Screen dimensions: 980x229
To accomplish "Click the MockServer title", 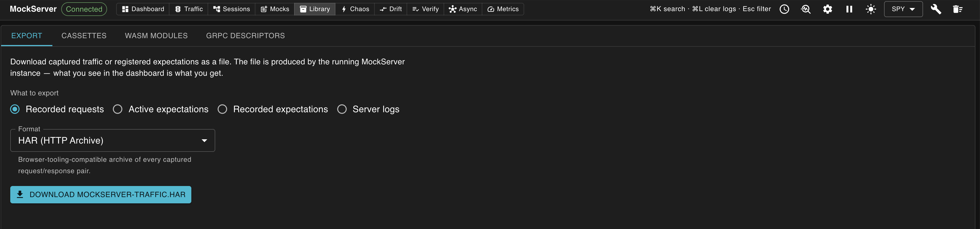I will [x=33, y=9].
